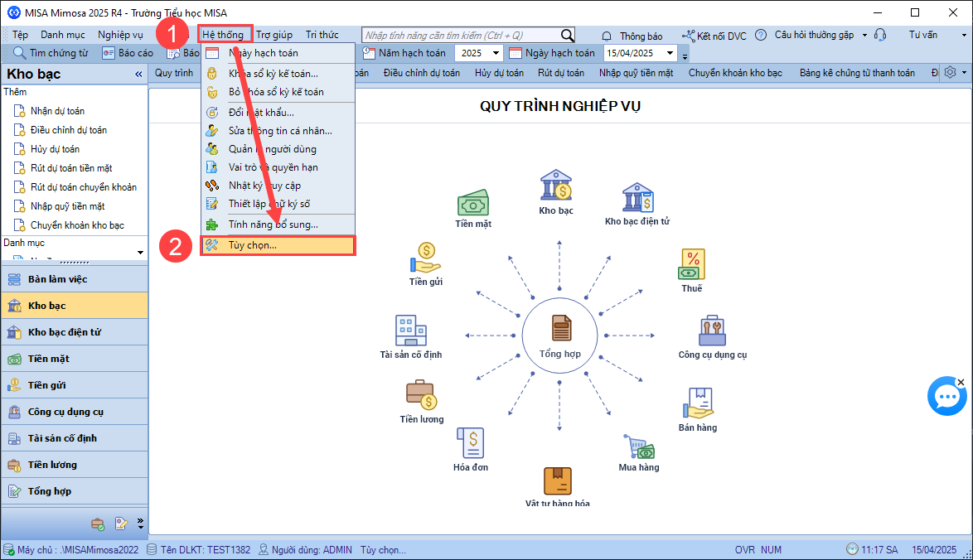Open Tổng hợp navigation button
The height and width of the screenshot is (560, 973).
(x=75, y=491)
